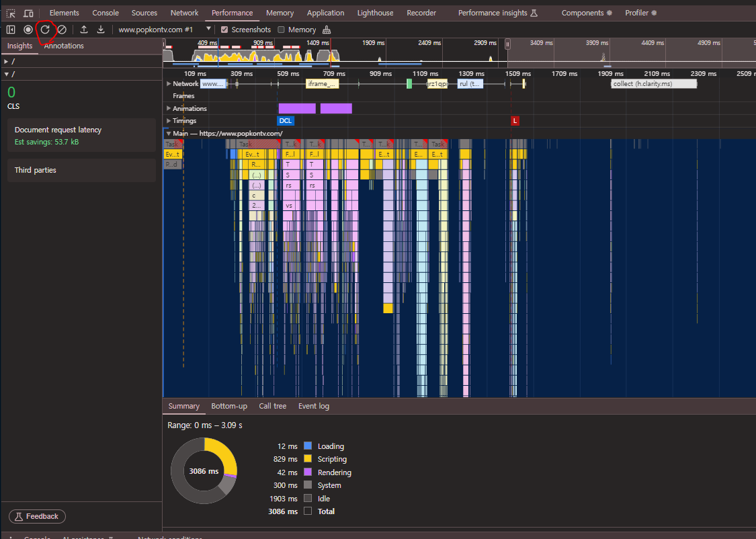Select the www... network request bar
Screen dimensions: 756x539
click(213, 83)
